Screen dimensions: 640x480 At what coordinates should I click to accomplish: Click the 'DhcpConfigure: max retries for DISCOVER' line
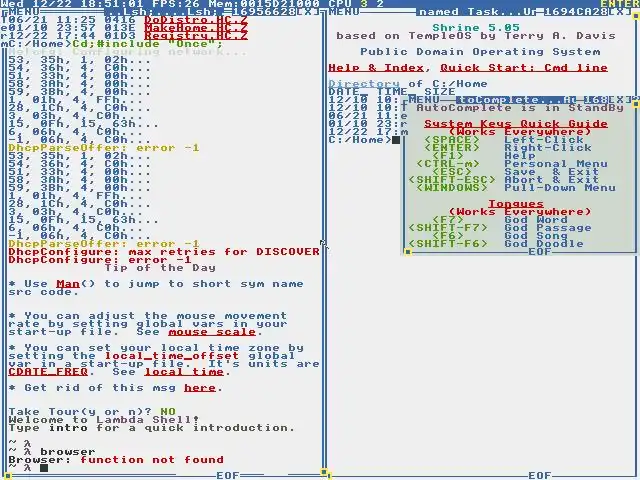pyautogui.click(x=164, y=252)
